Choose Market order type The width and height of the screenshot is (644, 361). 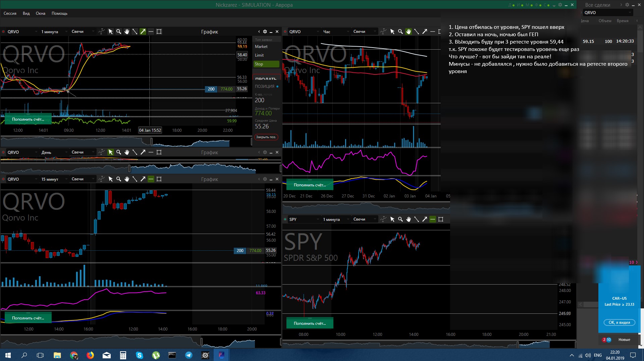click(x=266, y=47)
